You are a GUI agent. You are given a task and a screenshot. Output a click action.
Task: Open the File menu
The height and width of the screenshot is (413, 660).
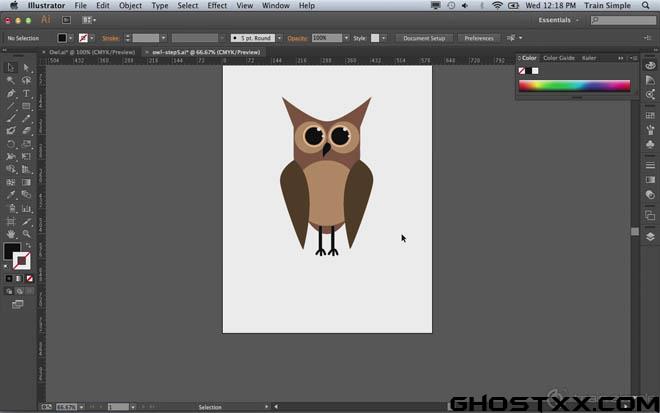(80, 5)
